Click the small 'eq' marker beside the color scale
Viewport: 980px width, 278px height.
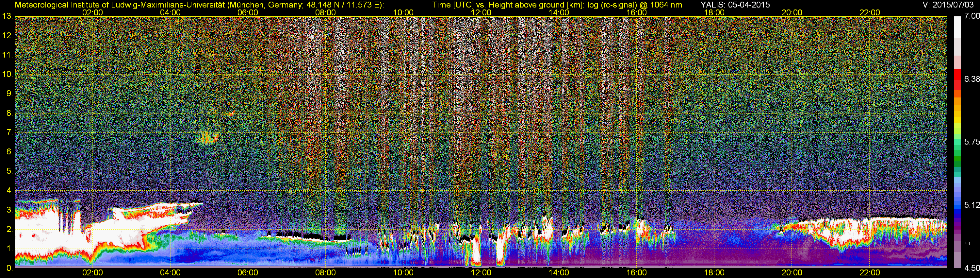pyautogui.click(x=968, y=243)
